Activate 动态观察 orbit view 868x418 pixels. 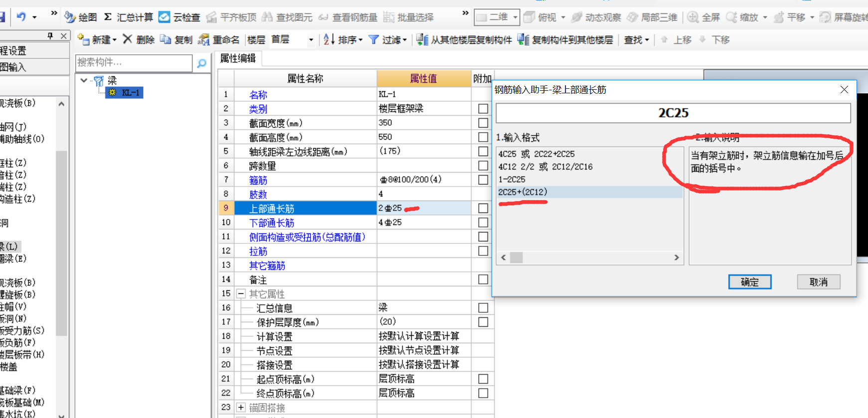[x=596, y=17]
